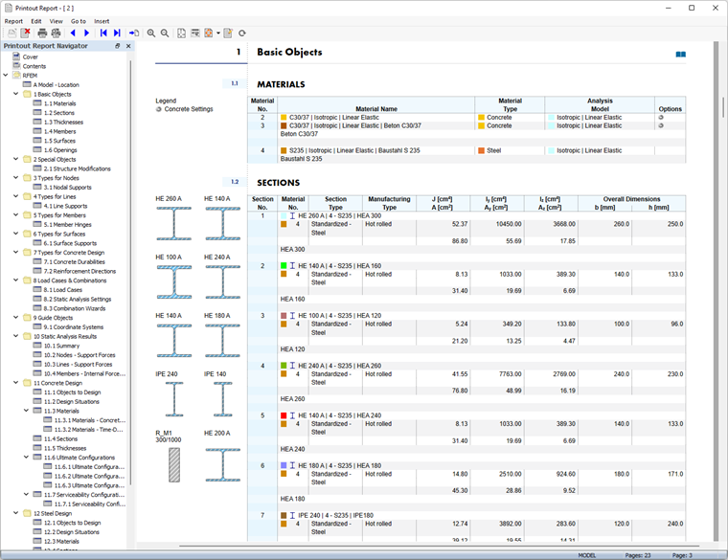Screen dimensions: 728x560
Task: Click the delete printout report icon
Action: click(25, 33)
